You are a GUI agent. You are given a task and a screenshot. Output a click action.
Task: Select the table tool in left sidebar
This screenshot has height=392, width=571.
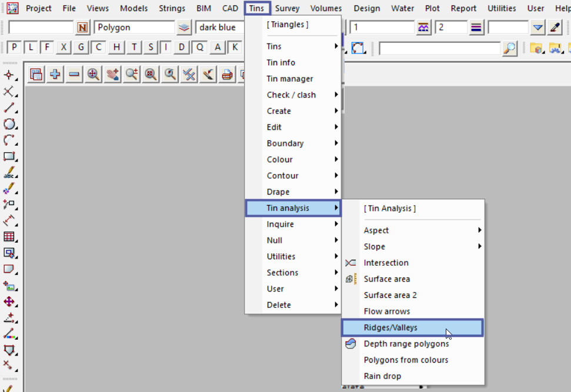point(9,237)
